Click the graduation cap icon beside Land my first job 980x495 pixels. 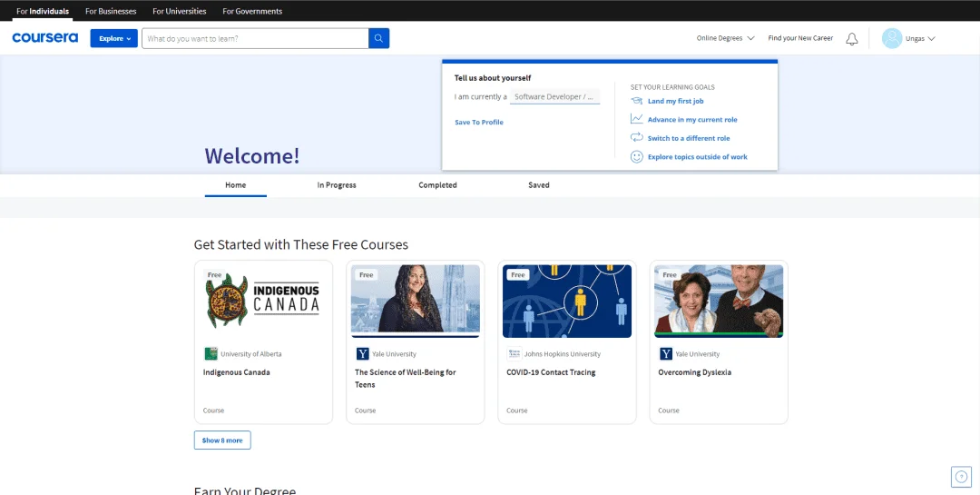click(x=636, y=101)
